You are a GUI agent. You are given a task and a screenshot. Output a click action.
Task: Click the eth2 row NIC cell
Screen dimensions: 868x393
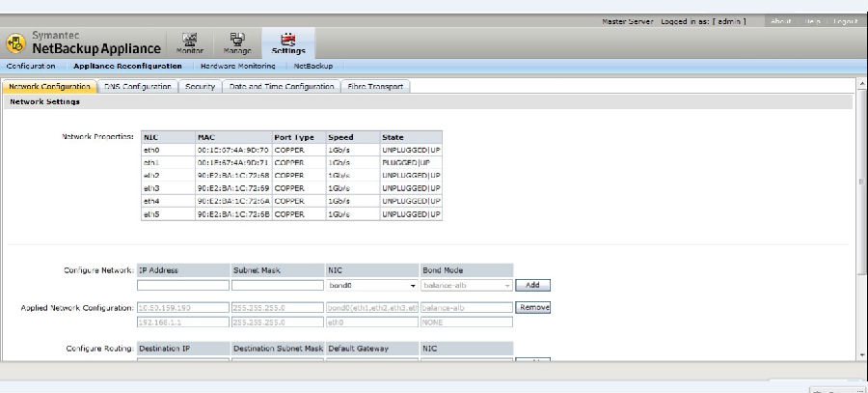click(168, 176)
